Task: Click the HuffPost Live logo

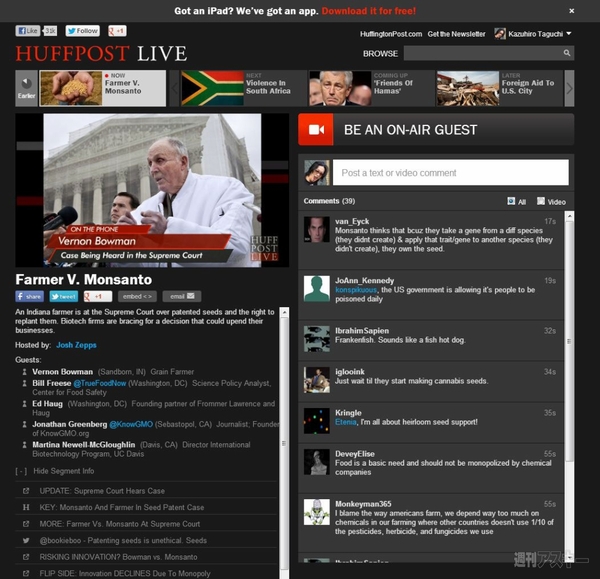Action: coord(101,54)
